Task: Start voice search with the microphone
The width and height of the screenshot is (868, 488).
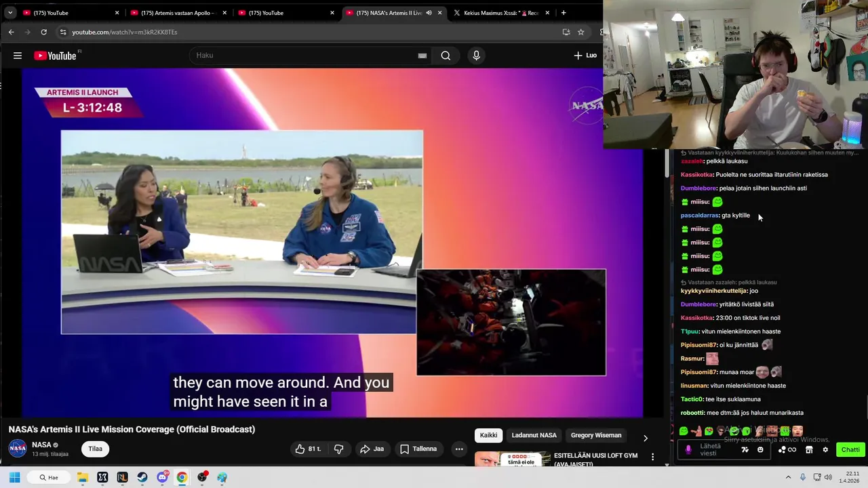Action: [476, 56]
